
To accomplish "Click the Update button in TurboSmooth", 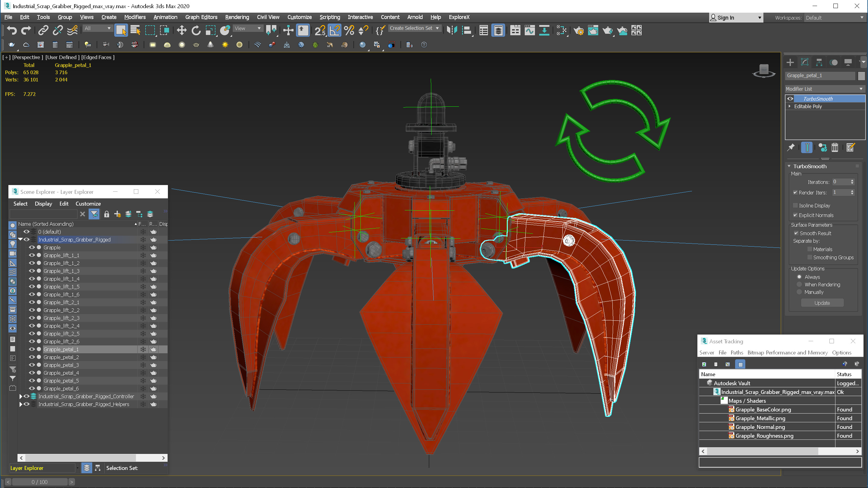I will (822, 302).
